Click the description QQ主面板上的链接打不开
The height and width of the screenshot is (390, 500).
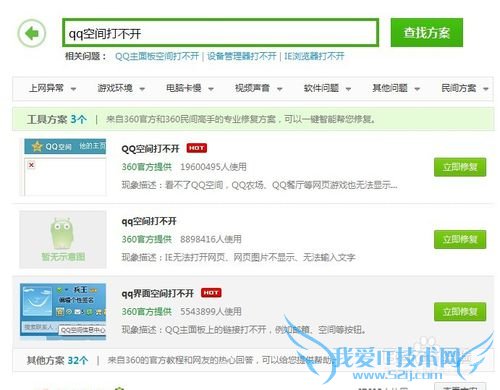244,330
